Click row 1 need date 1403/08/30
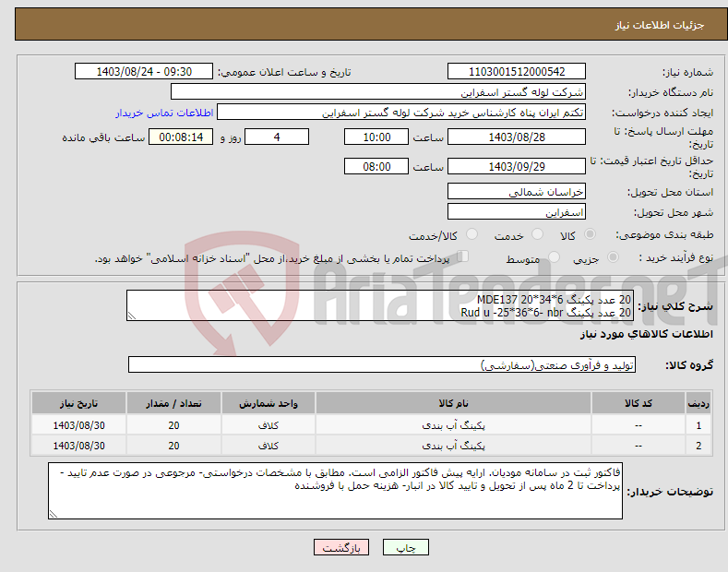Screen dimensions: 728x572 (79, 424)
